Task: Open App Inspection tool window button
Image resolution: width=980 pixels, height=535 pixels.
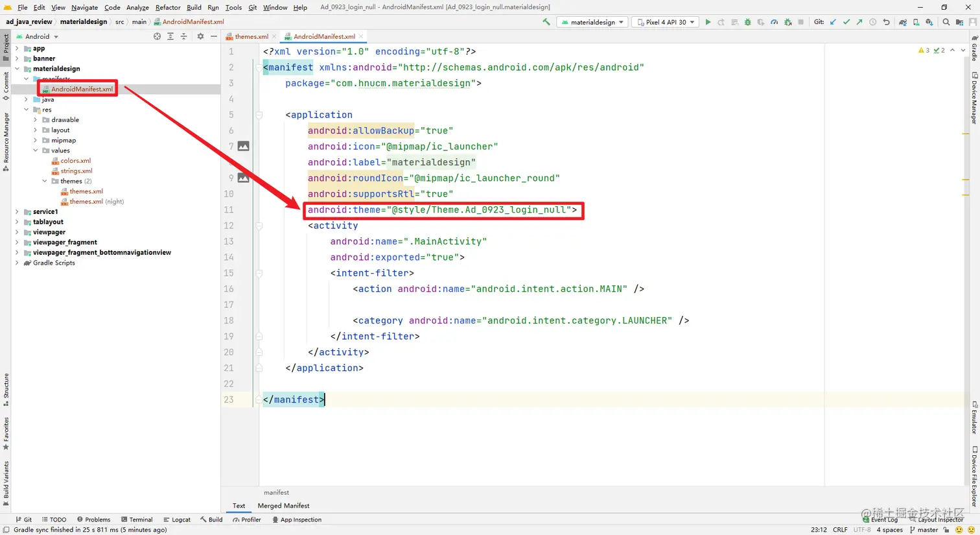Action: (297, 519)
